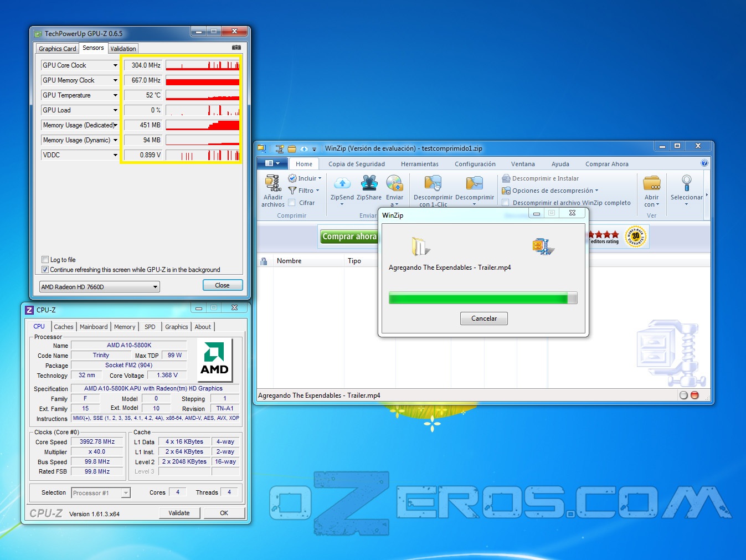This screenshot has width=746, height=560.
Task: Open the Ventana ribbon tab
Action: (x=523, y=164)
